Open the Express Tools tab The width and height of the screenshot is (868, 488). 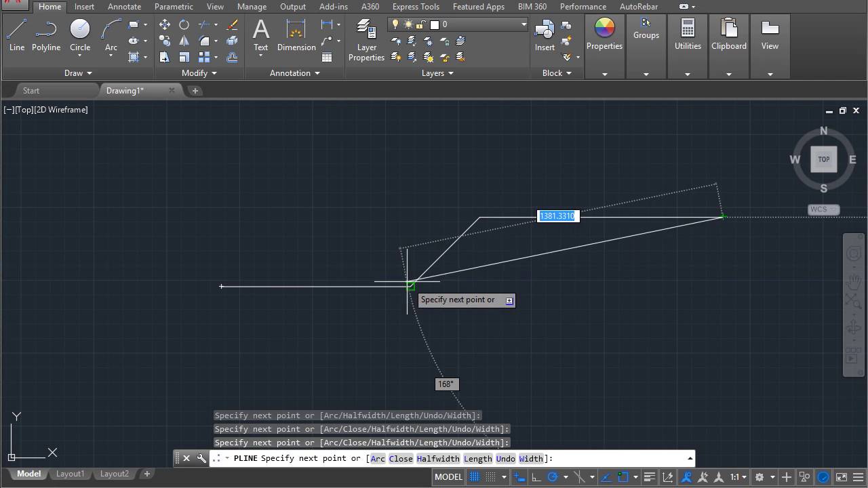click(416, 7)
